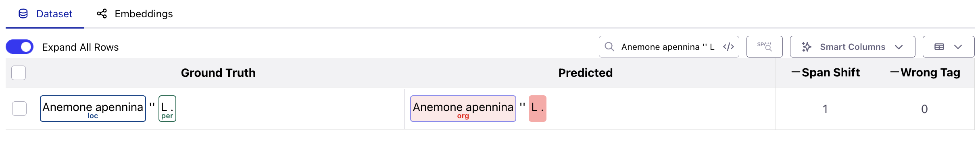Check the Anemone apennina row checkbox
Image resolution: width=980 pixels, height=148 pixels.
coord(19,109)
